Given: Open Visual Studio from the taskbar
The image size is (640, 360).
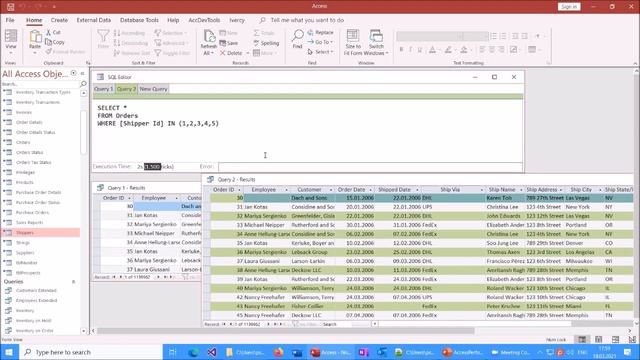Looking at the screenshot, I should [x=212, y=352].
